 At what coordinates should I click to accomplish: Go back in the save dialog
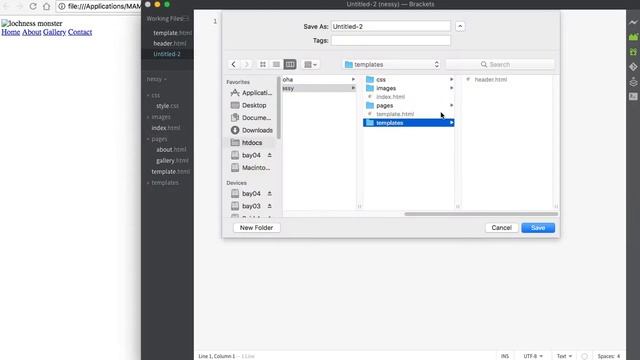pyautogui.click(x=233, y=64)
